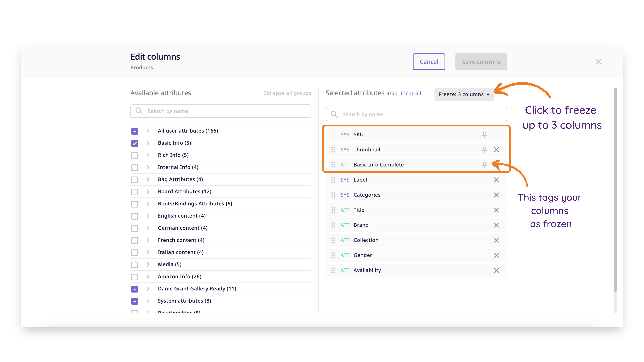Viewport: 644px width, 362px height.
Task: Click the Available attributes search field
Action: point(221,111)
